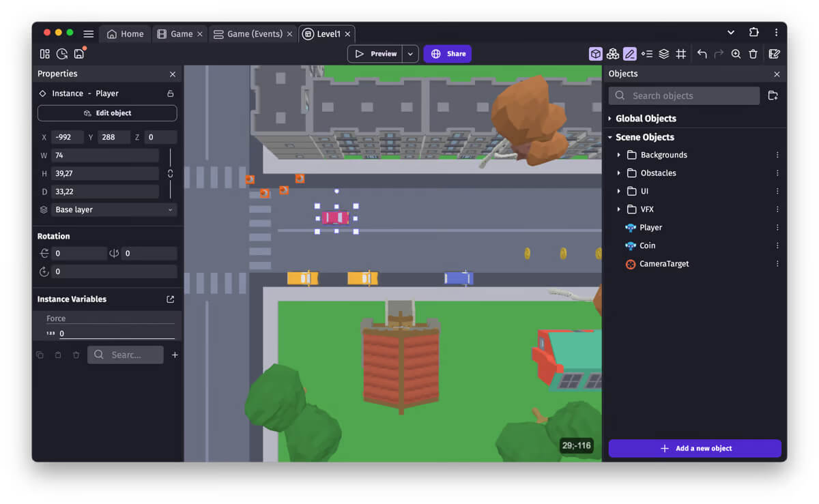This screenshot has height=504, width=819.
Task: Click the trash delete icon in toolbar
Action: coord(753,54)
